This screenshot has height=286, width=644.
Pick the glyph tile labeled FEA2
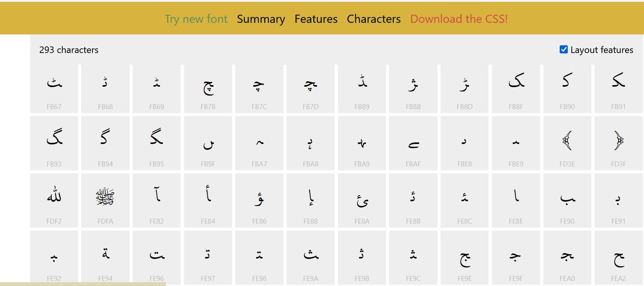[618, 258]
